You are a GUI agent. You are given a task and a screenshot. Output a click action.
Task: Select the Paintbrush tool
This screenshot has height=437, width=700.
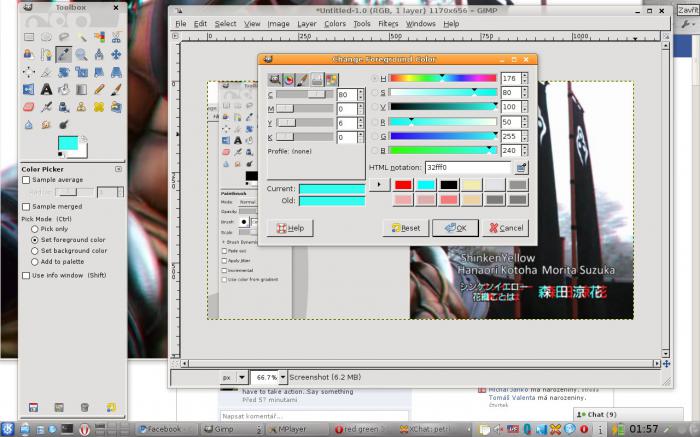[x=116, y=89]
